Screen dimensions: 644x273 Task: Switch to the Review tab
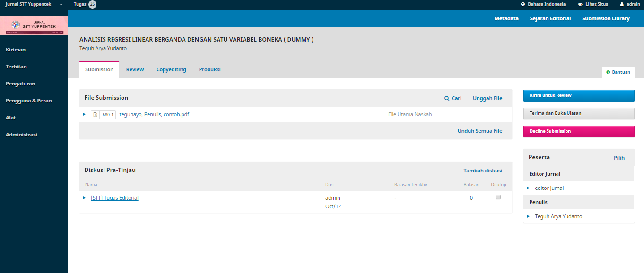pyautogui.click(x=135, y=69)
